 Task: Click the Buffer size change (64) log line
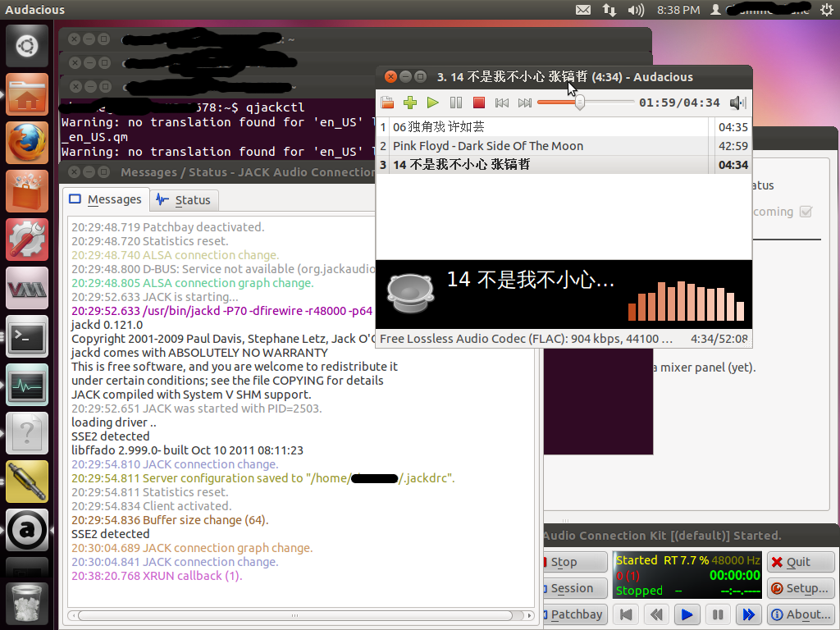tap(170, 520)
